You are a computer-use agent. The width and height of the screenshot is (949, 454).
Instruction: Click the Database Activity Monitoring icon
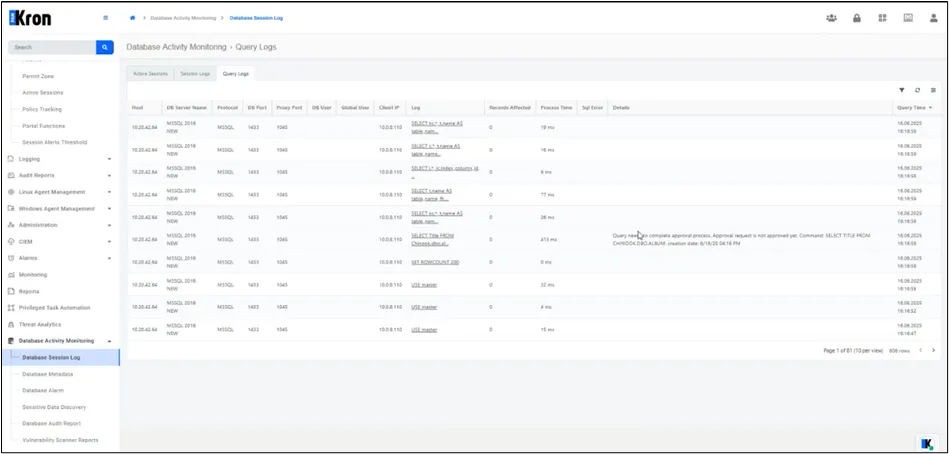pos(11,341)
